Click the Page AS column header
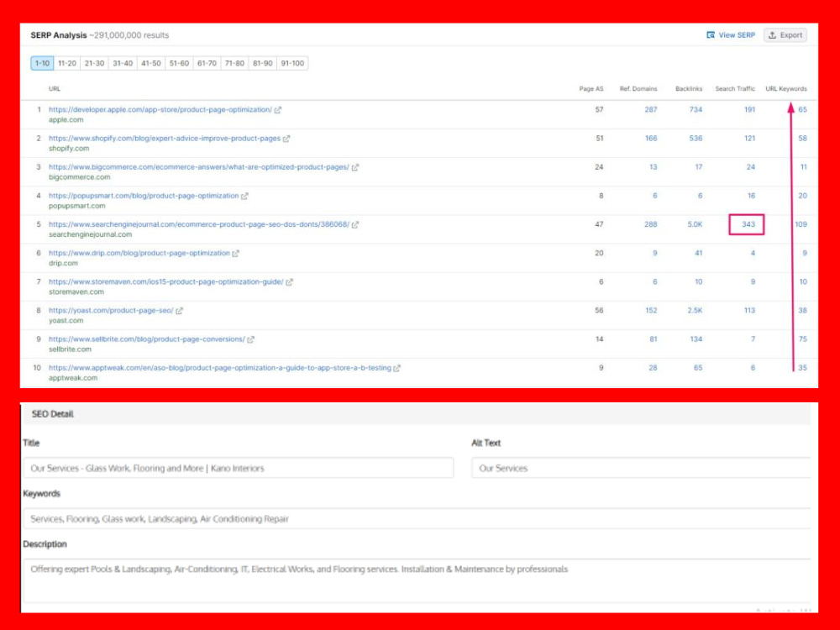840x630 pixels. point(591,89)
